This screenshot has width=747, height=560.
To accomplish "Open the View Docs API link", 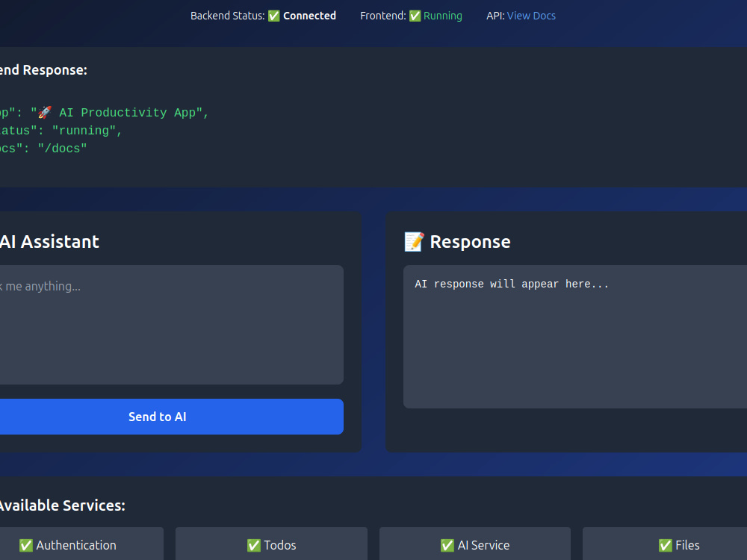I will (531, 16).
